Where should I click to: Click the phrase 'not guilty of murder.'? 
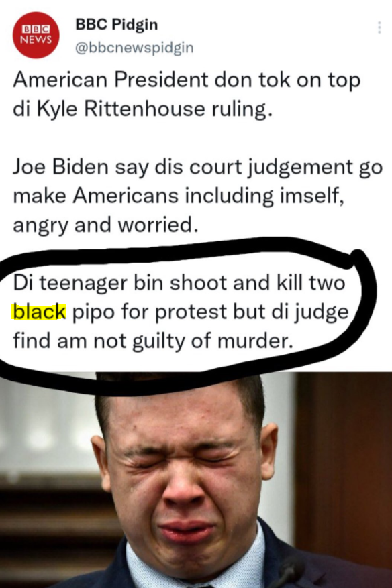193,341
